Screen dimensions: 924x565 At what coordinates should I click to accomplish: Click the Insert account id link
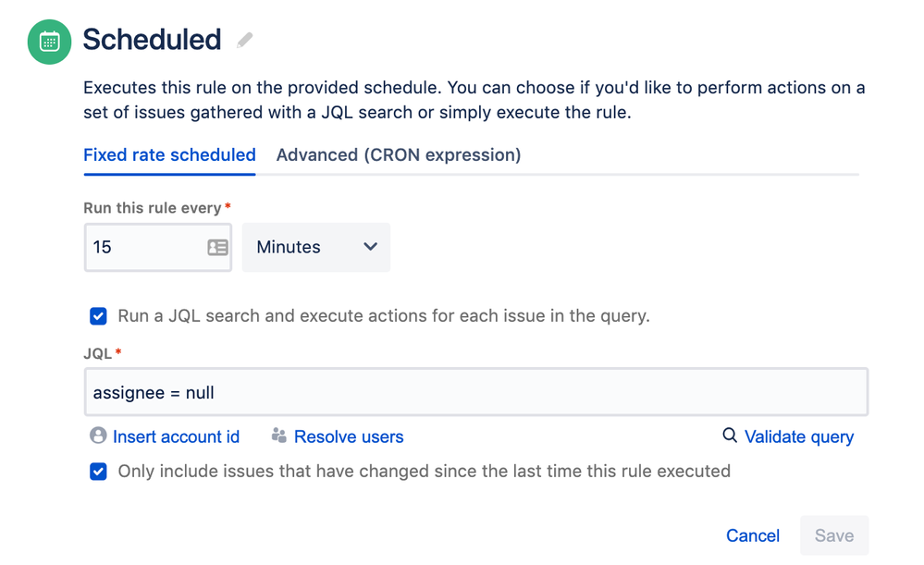click(176, 436)
